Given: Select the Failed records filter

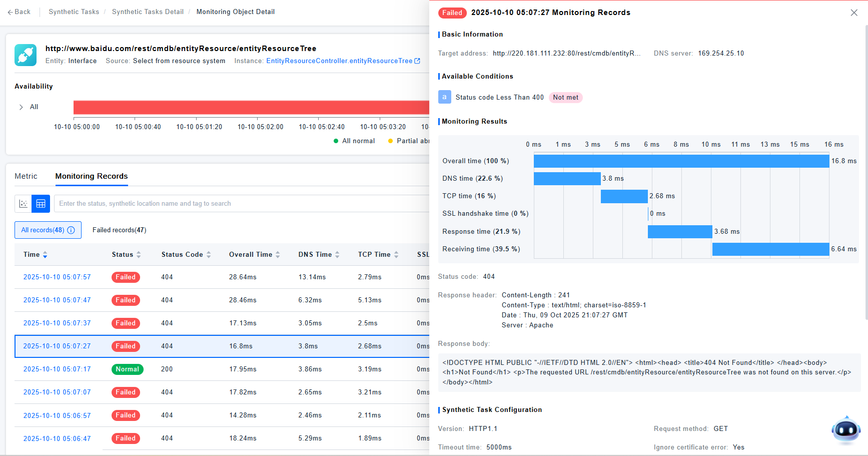Looking at the screenshot, I should click(x=119, y=230).
